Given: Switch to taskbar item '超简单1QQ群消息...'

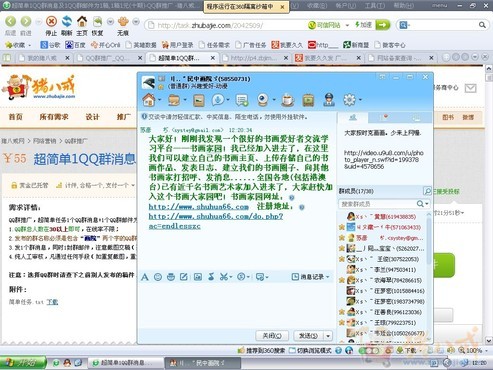Looking at the screenshot, I should pyautogui.click(x=125, y=362).
